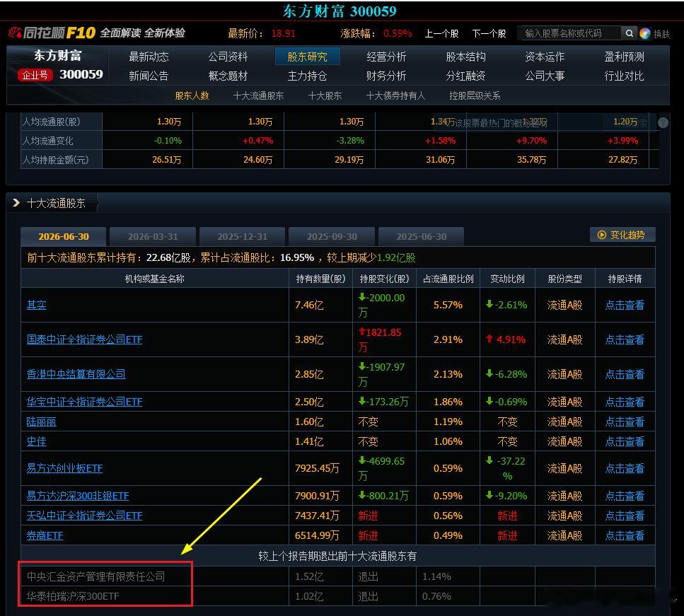Viewport: 684px width, 616px height.
Task: Open 香港中央结算有限公司 link
Action: point(76,374)
